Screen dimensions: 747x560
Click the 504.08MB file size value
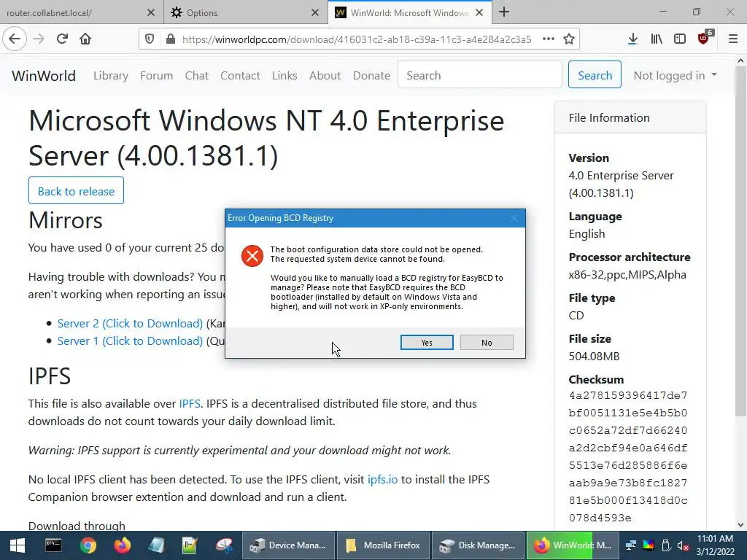pyautogui.click(x=594, y=356)
